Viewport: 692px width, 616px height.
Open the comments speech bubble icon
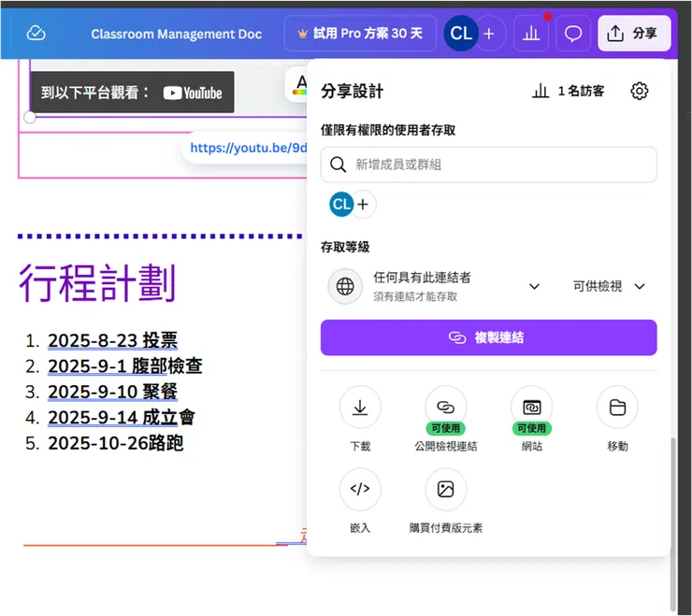pos(573,33)
